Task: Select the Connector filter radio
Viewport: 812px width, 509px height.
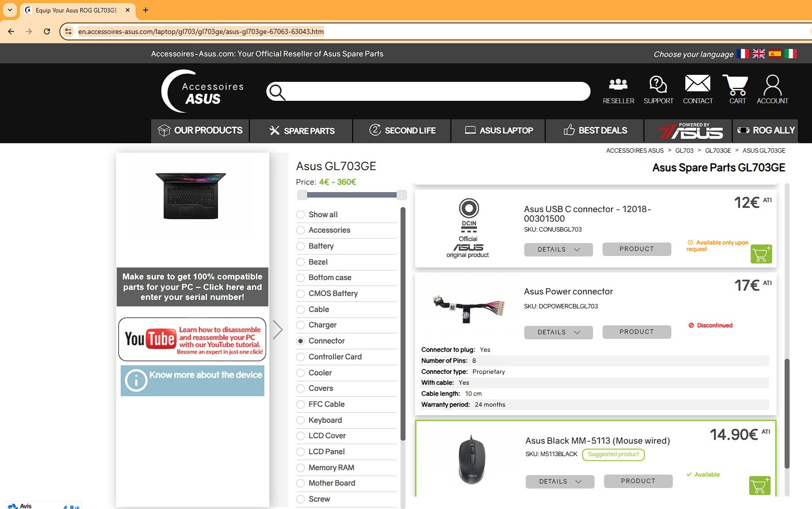Action: point(300,341)
